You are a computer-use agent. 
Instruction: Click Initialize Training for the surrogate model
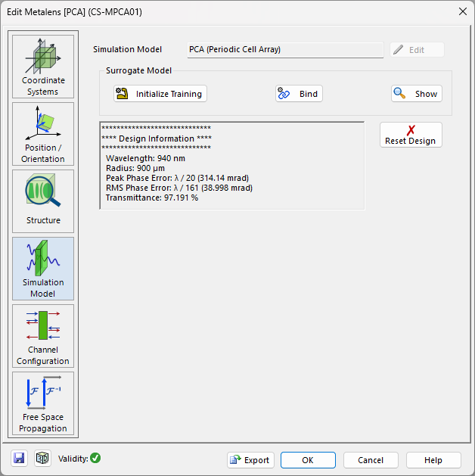point(160,94)
